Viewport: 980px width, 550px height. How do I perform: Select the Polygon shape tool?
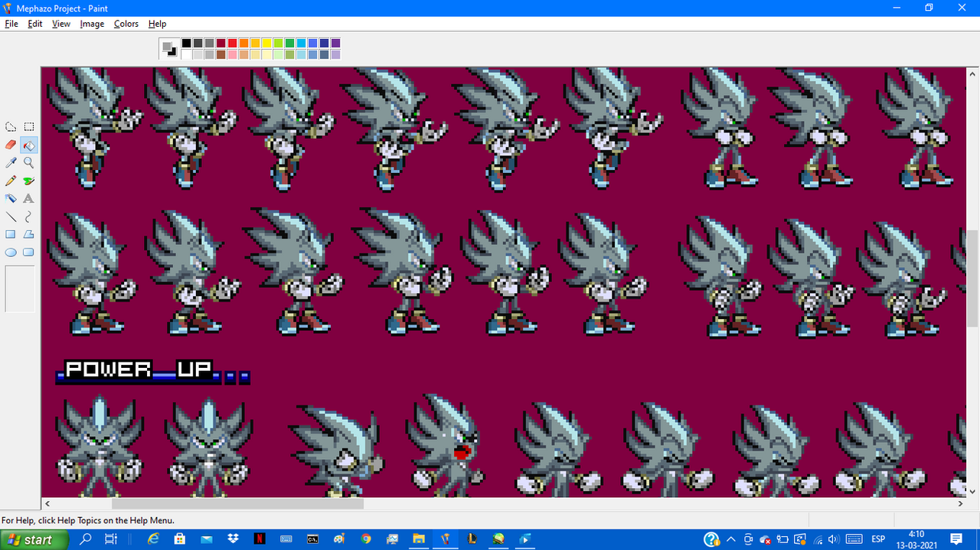click(28, 234)
